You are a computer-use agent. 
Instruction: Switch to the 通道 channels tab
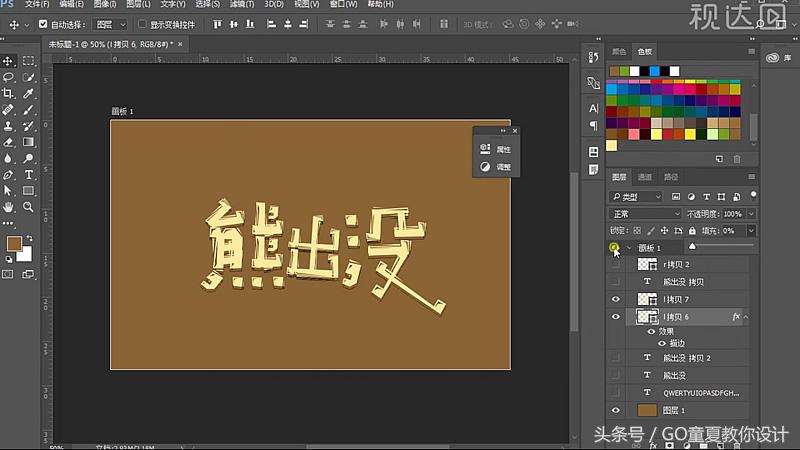pyautogui.click(x=645, y=177)
